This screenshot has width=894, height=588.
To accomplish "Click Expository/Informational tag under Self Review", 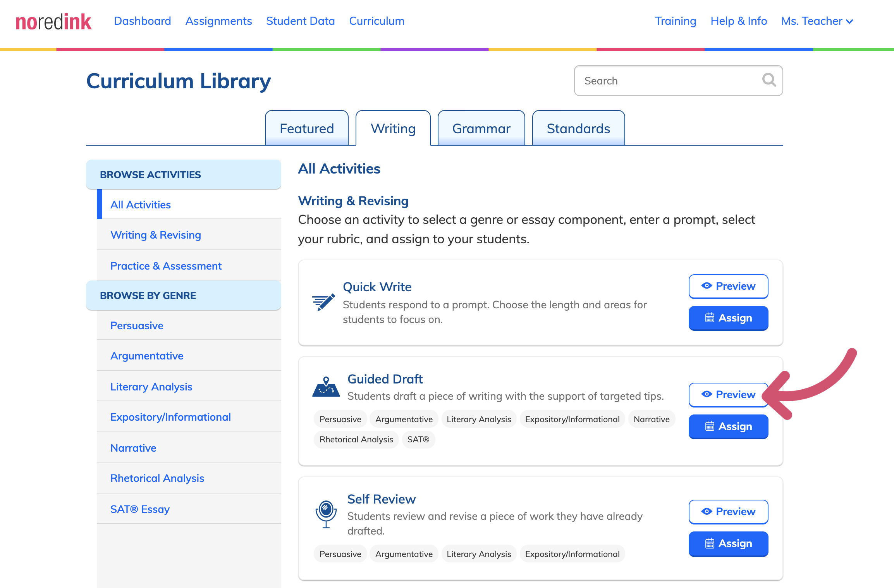I will (x=572, y=554).
